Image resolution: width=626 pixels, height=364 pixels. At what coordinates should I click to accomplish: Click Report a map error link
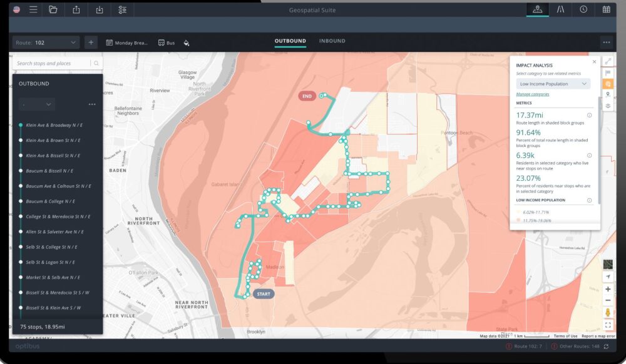[x=598, y=336]
